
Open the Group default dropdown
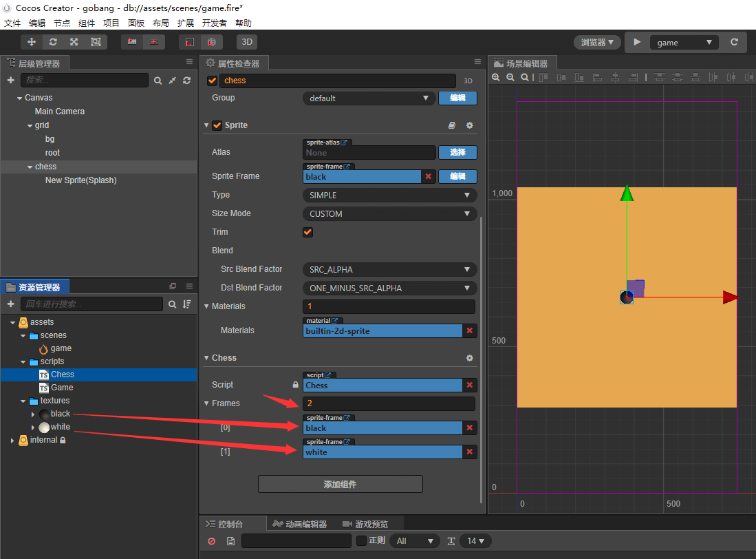[x=369, y=98]
